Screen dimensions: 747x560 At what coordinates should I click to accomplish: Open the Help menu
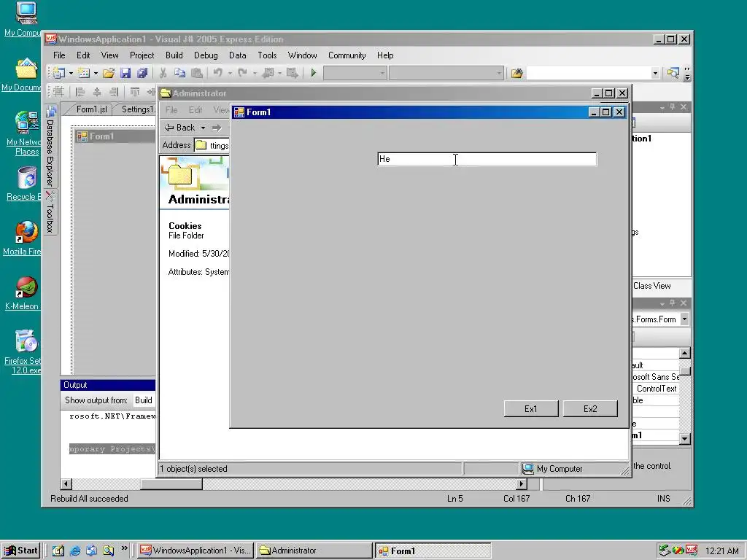385,55
